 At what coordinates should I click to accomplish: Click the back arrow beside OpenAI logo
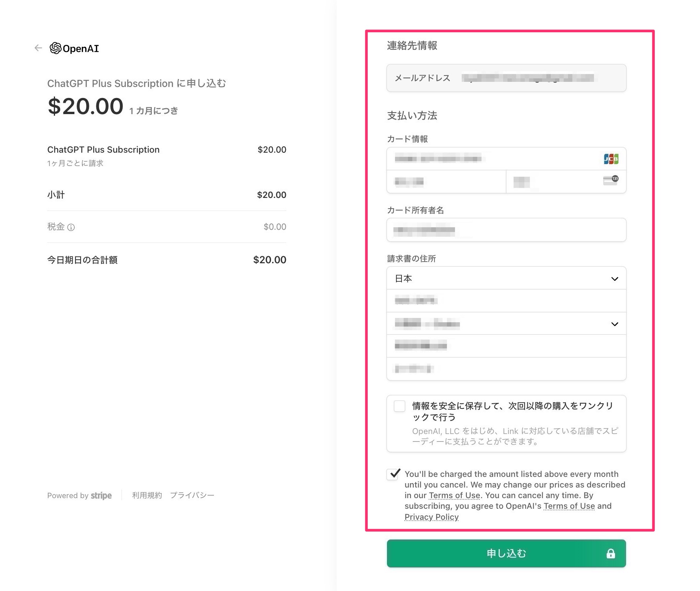tap(38, 48)
